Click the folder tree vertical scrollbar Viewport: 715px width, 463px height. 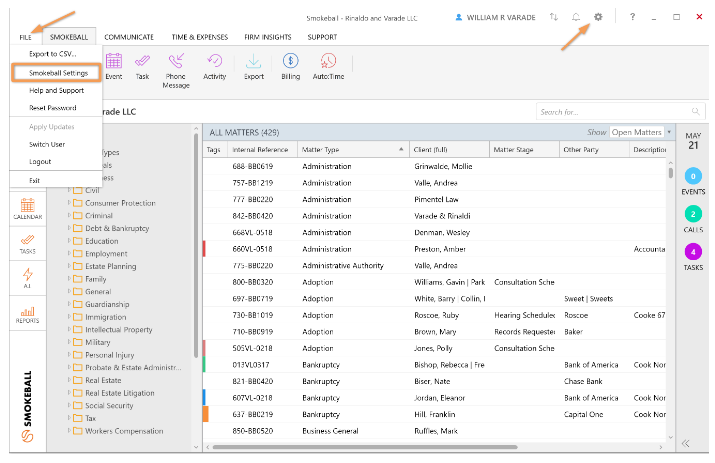click(x=196, y=245)
